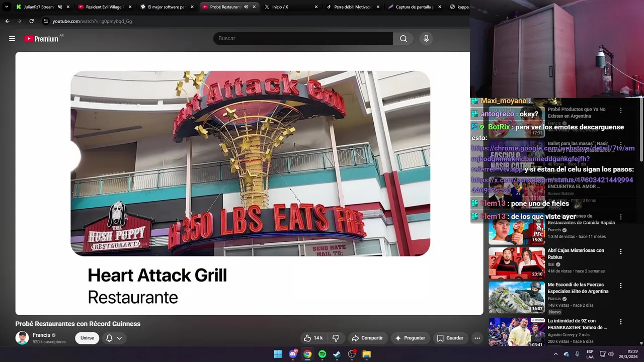Click video title Probé Restaurantes con Récord Guinness

(78, 324)
